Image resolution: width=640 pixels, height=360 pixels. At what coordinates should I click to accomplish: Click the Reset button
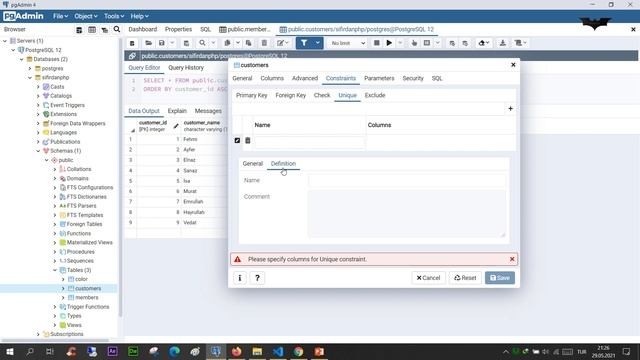coord(465,278)
